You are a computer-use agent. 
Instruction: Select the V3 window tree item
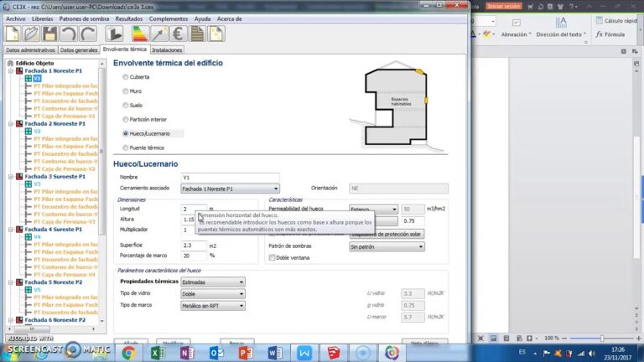pyautogui.click(x=37, y=184)
